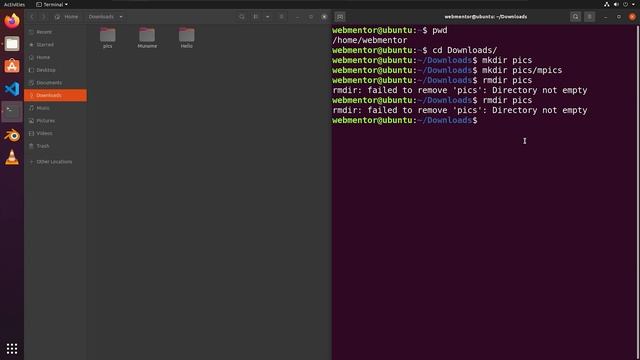
Task: Open Trash in the Files sidebar
Action: pos(56,146)
